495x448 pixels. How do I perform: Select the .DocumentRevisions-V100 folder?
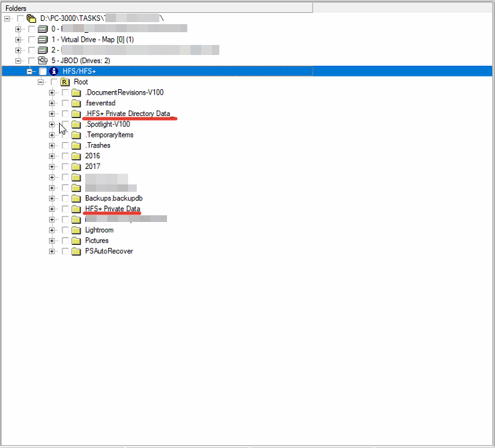[124, 93]
